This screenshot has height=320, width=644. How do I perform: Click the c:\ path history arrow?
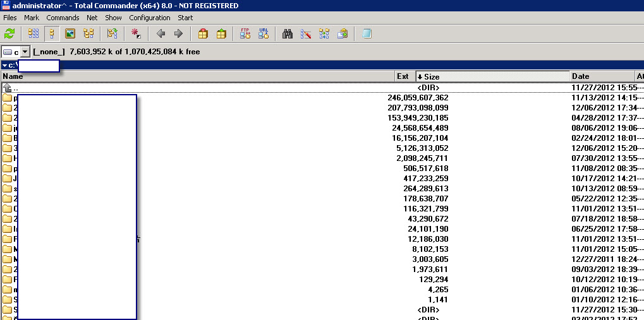(4, 65)
